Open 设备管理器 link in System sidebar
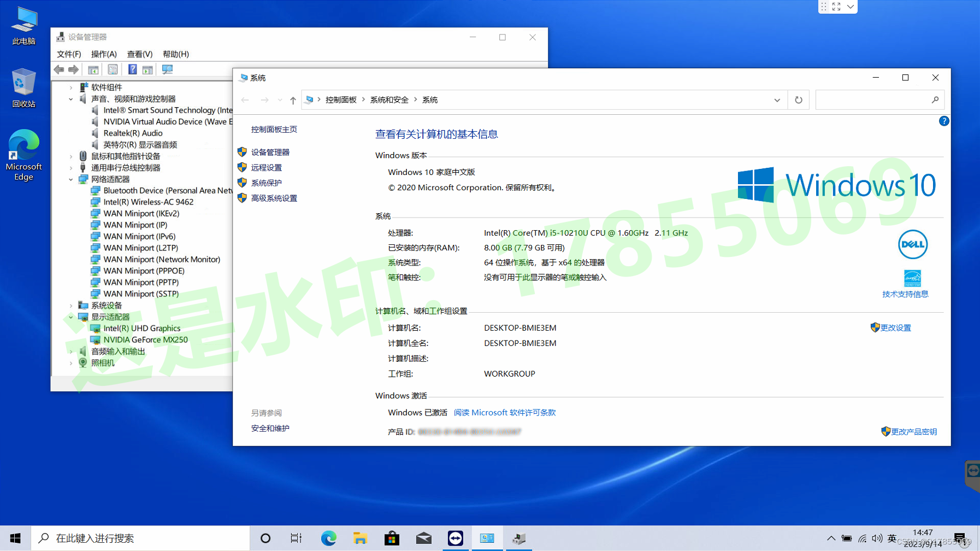 coord(270,153)
